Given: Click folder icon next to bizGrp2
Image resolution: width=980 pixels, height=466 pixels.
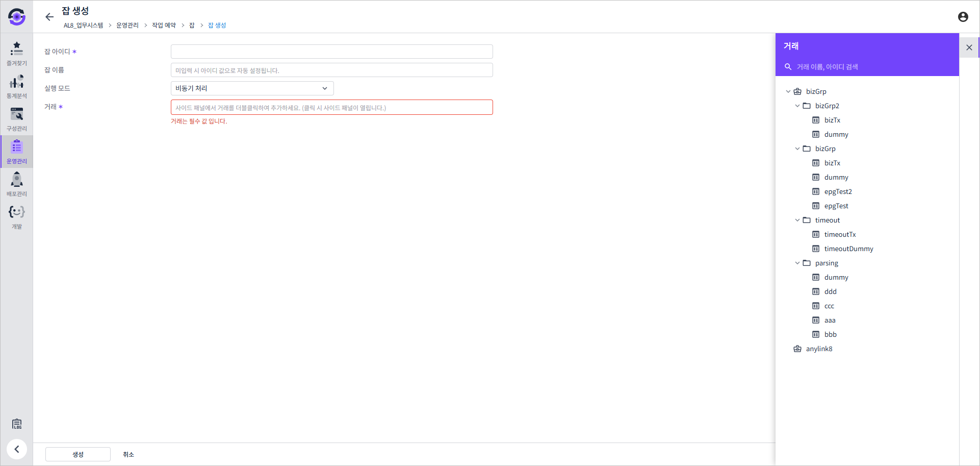Looking at the screenshot, I should [x=807, y=106].
